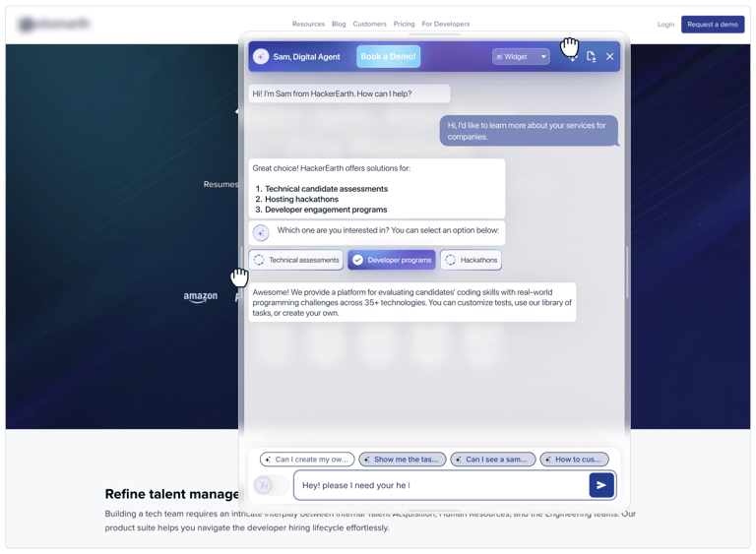756x554 pixels.
Task: Click the sparkle agent icon beside question
Action: [261, 233]
